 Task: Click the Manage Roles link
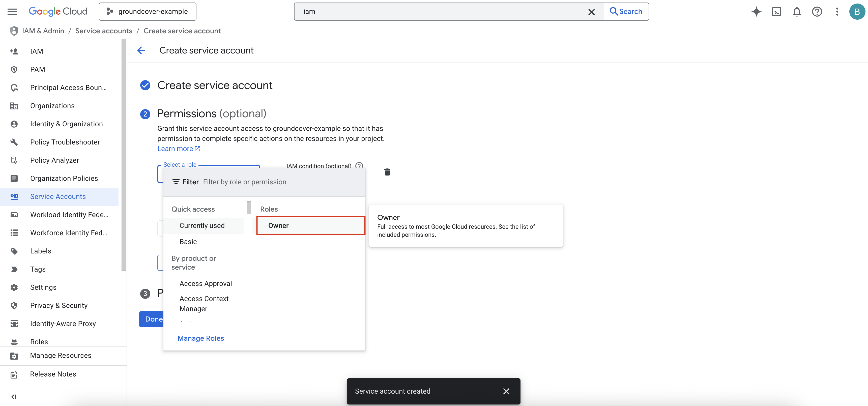click(200, 338)
